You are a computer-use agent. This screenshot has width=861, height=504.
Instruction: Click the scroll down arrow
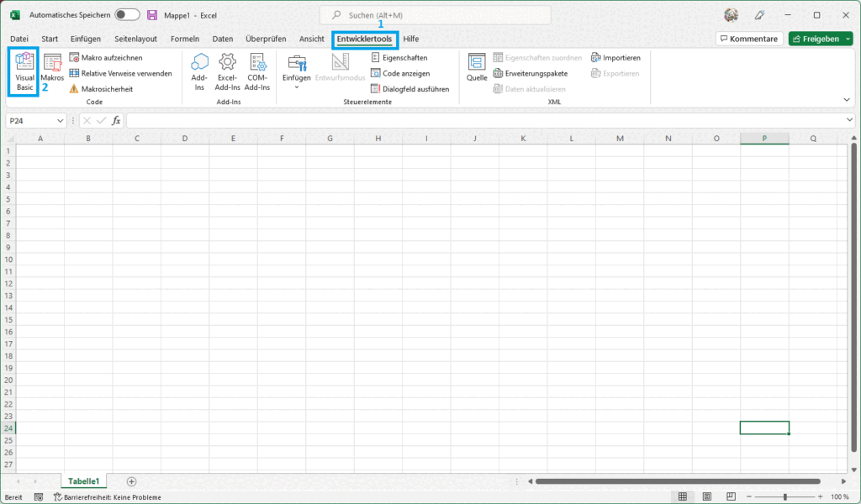click(854, 470)
